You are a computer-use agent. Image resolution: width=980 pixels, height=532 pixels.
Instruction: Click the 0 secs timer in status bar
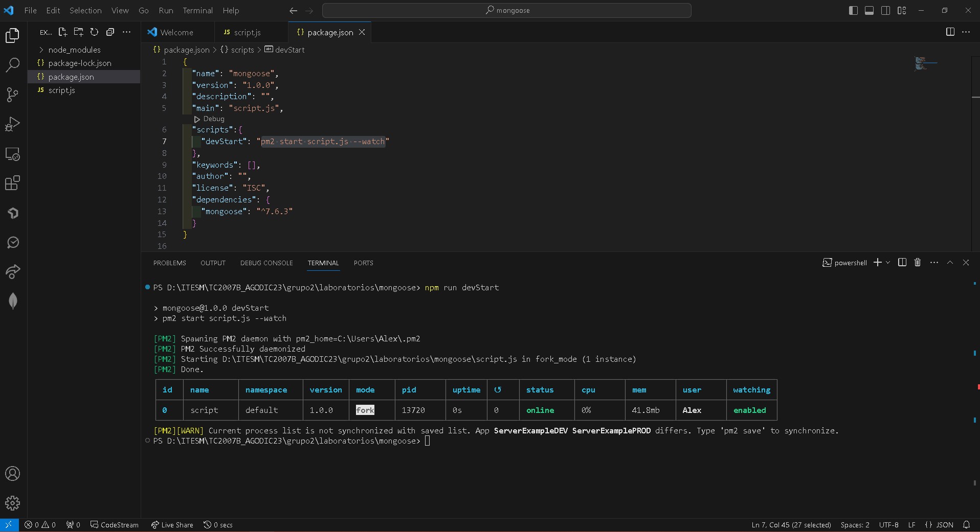218,525
